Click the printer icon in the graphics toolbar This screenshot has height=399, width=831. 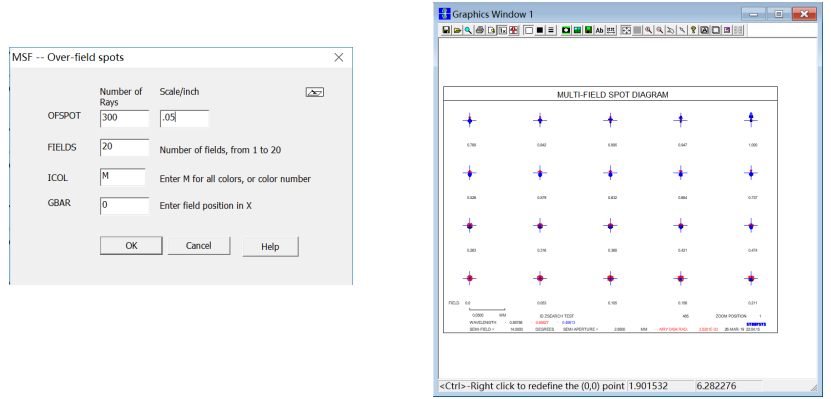click(480, 30)
